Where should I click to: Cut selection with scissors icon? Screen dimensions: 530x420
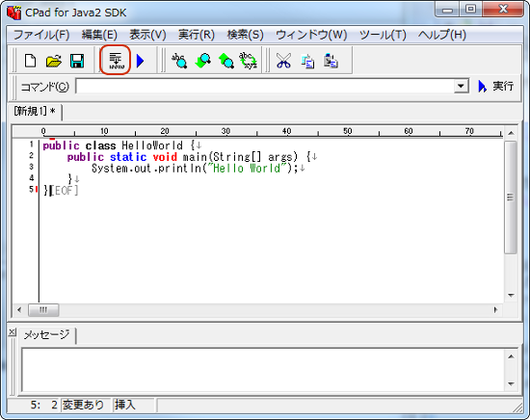tap(283, 61)
